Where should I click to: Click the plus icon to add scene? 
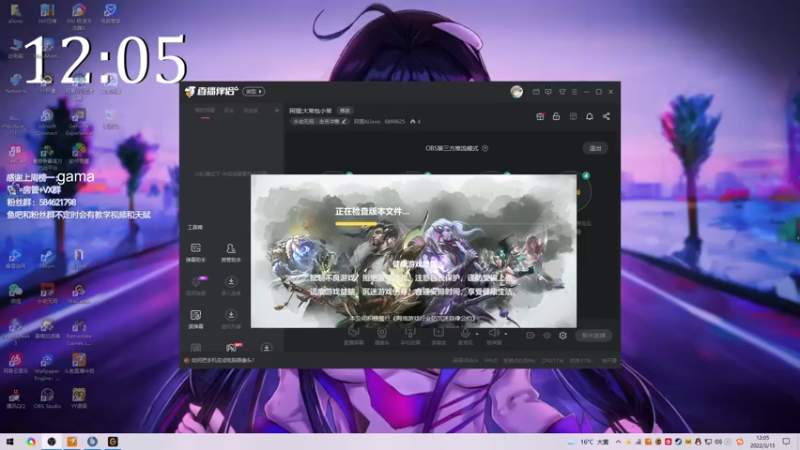[277, 110]
